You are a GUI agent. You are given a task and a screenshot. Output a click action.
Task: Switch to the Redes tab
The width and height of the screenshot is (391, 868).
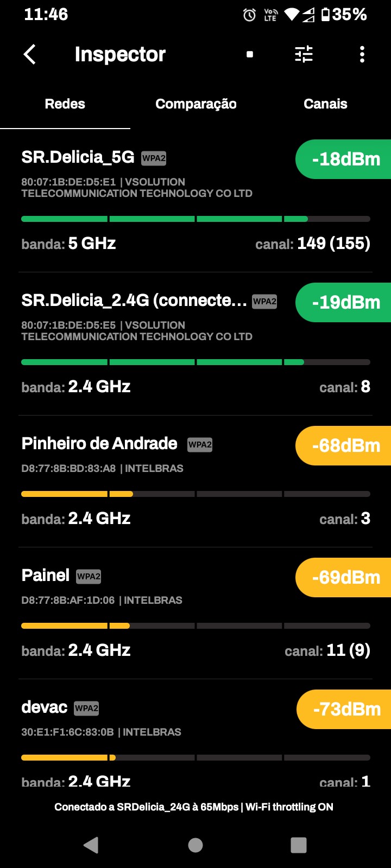point(65,104)
